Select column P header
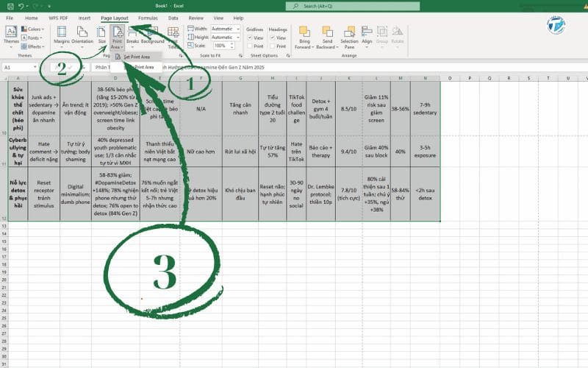Image resolution: width=588 pixels, height=368 pixels. tap(470, 78)
